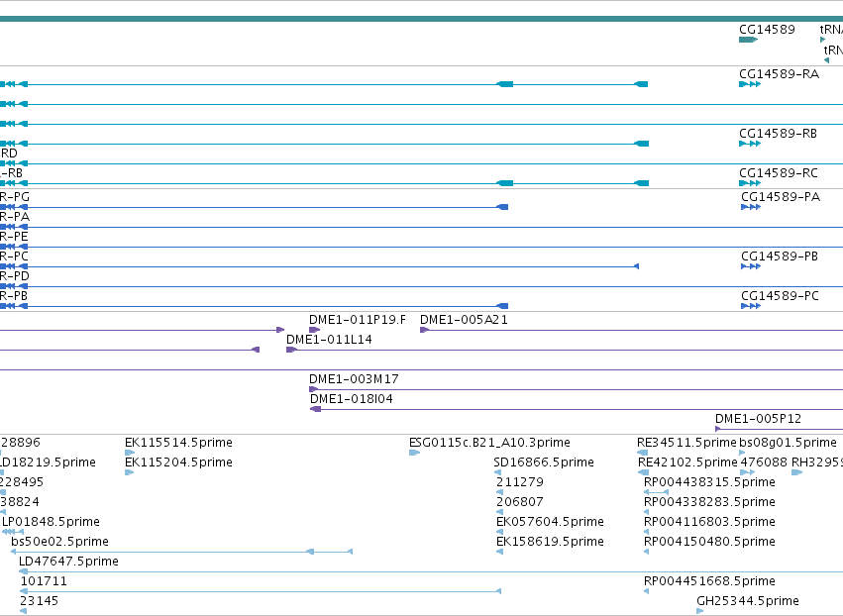Click the DME1-011L14 clone start arrow
Viewport: 843px width, 616px height.
pyautogui.click(x=291, y=350)
